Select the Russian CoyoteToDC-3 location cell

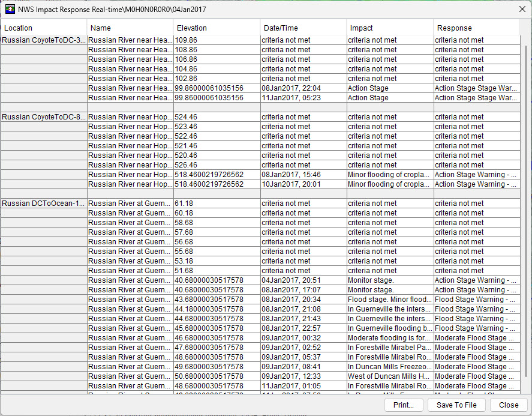click(44, 40)
